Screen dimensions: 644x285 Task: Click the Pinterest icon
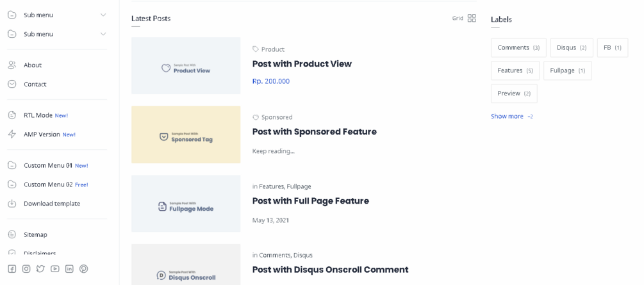(x=84, y=269)
